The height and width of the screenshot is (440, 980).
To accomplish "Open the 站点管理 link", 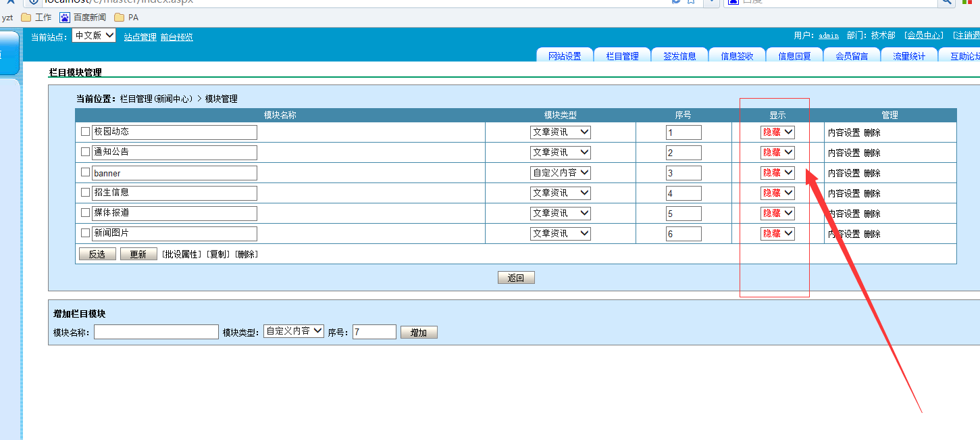I will 140,37.
